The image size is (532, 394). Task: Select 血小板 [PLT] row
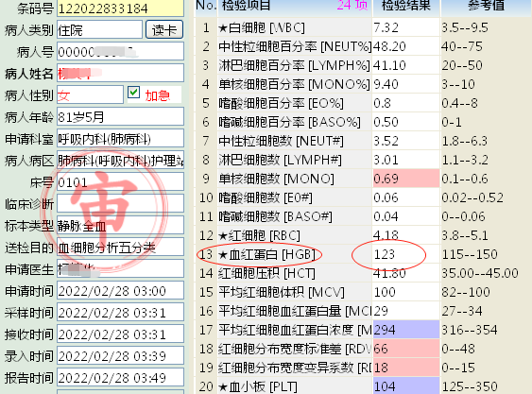363,386
